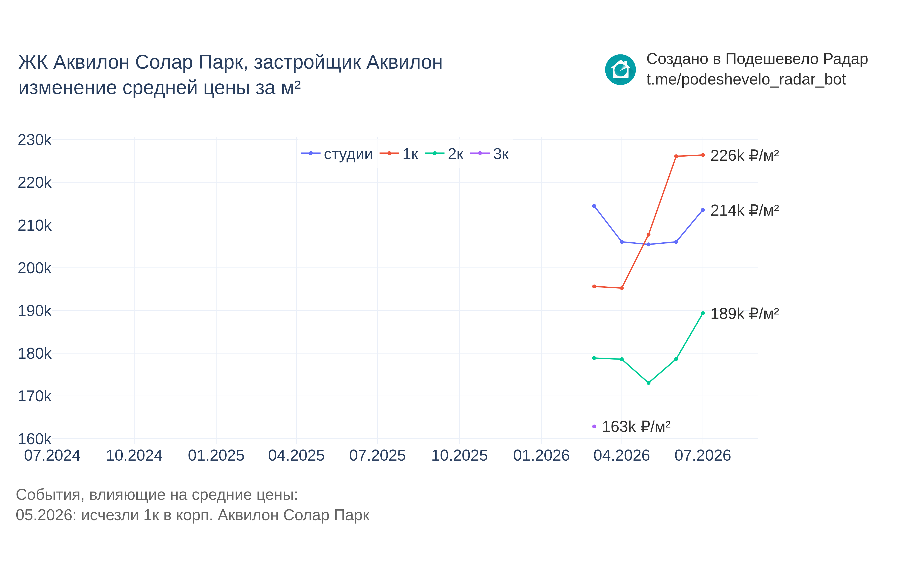
Task: Toggle the студии legend entry
Action: point(337,154)
